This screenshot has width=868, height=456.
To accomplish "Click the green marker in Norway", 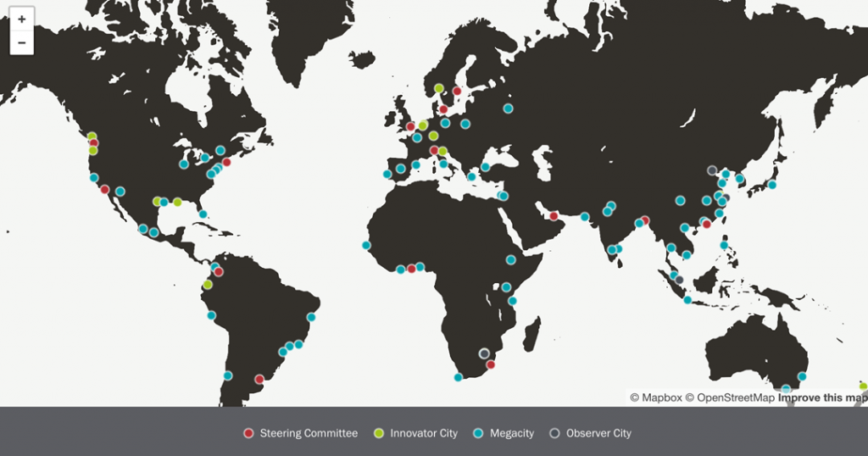I will (x=439, y=88).
